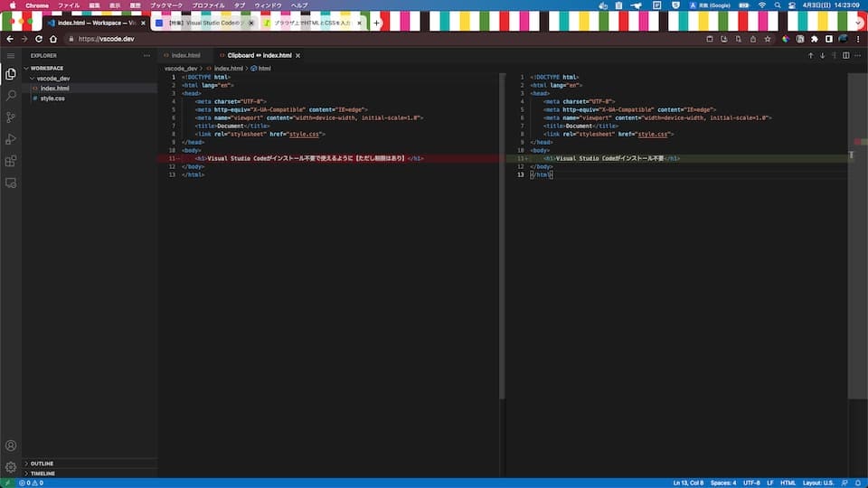Go forward in Chrome browser
Image resolution: width=868 pixels, height=488 pixels.
(24, 39)
